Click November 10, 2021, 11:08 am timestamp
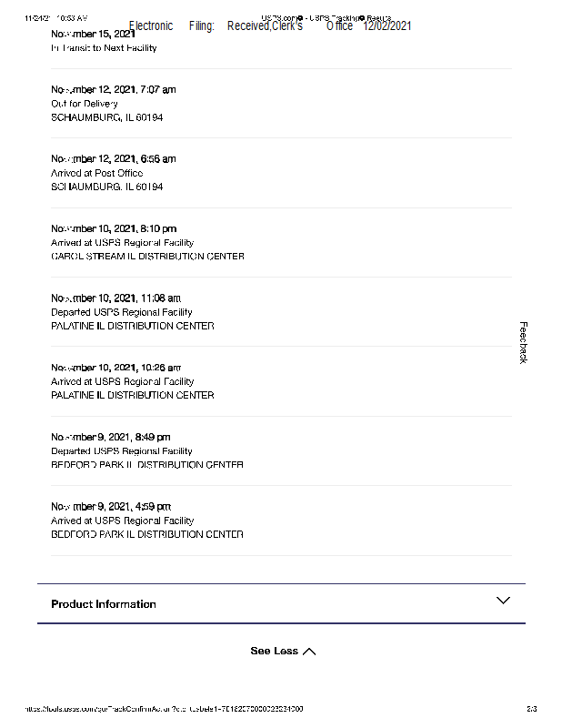The width and height of the screenshot is (562, 728). [115, 298]
